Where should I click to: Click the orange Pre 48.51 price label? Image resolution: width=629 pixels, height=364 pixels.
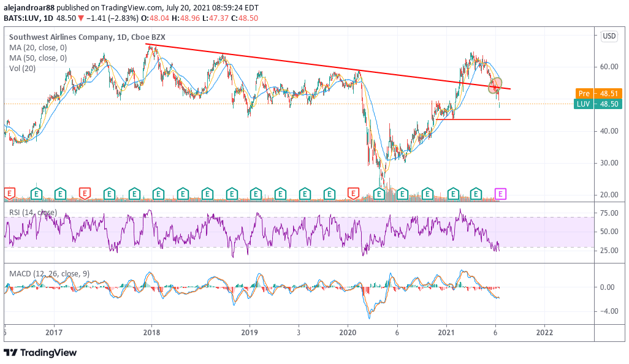click(x=598, y=93)
